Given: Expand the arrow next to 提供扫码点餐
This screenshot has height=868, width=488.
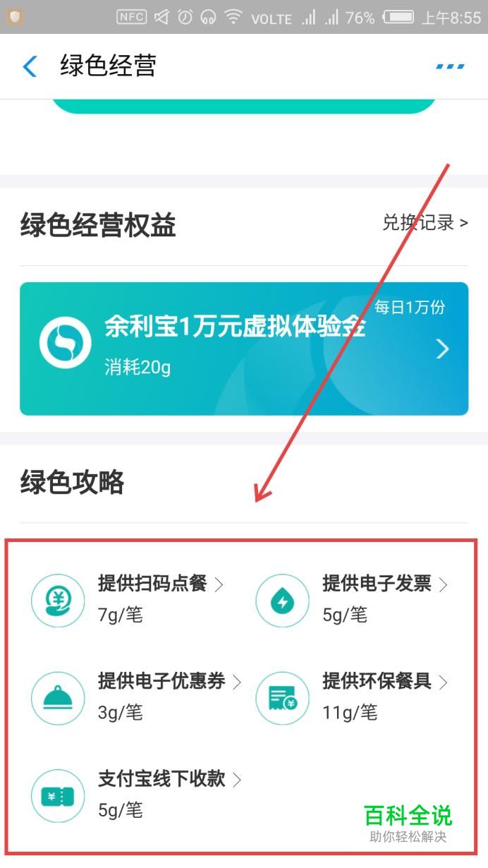Looking at the screenshot, I should (219, 584).
